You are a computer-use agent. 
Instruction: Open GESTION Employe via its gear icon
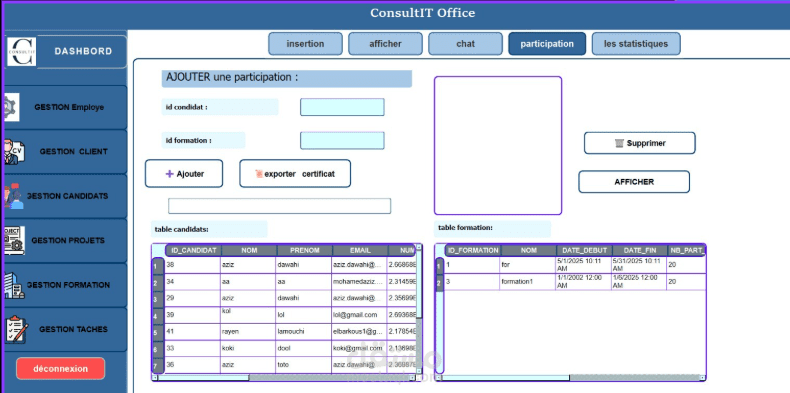click(x=11, y=107)
